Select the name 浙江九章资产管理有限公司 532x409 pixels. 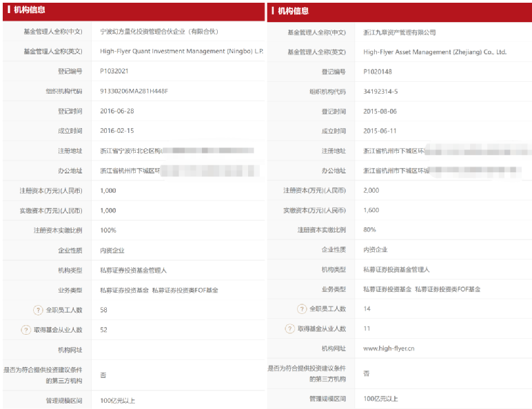click(399, 32)
